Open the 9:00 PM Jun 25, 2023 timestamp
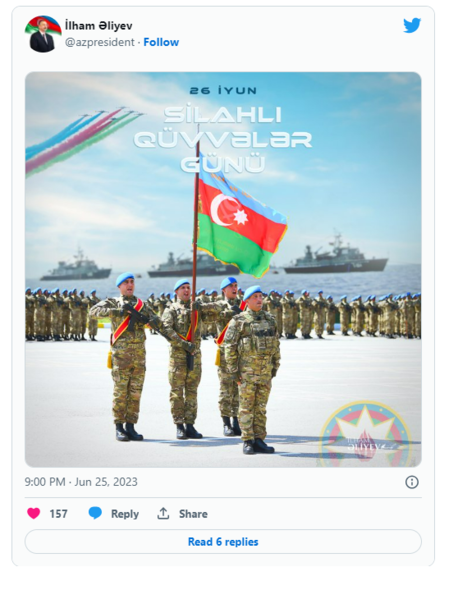Screen dimensions: 458x599 81,482
